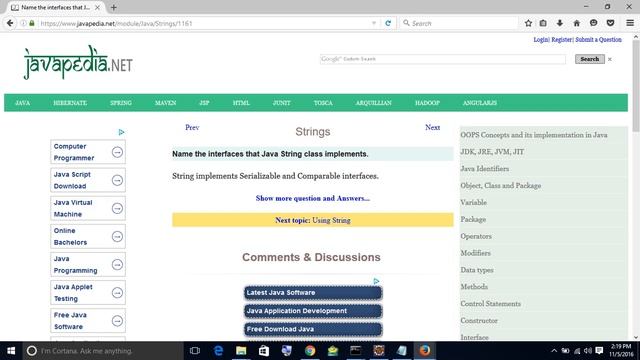Bookmark this page with star icon
This screenshot has width=640, height=360.
pyautogui.click(x=528, y=23)
